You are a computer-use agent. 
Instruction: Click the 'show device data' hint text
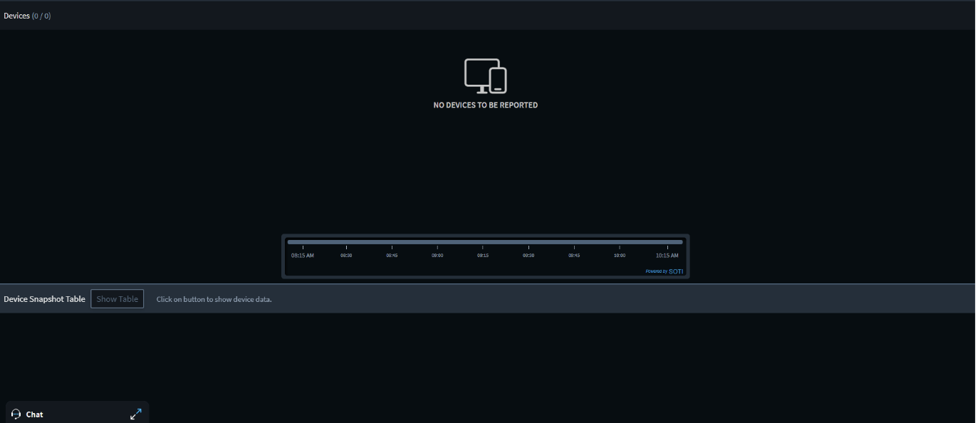pyautogui.click(x=214, y=299)
